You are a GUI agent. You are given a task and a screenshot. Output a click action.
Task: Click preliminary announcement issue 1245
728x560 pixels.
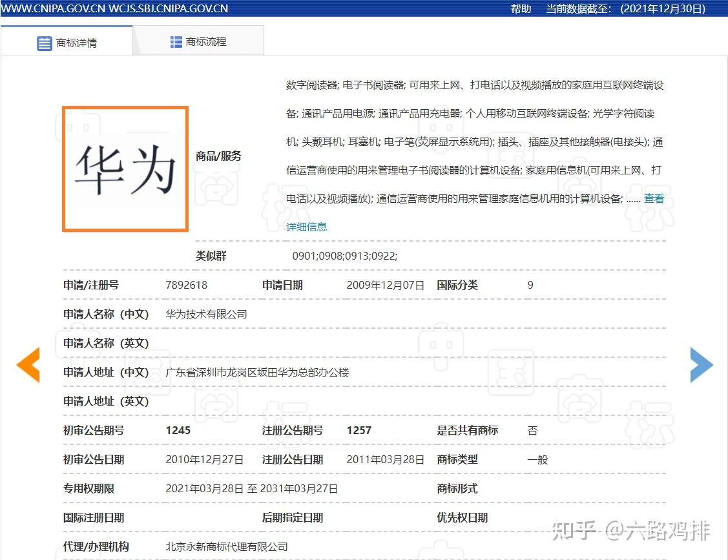pyautogui.click(x=178, y=430)
